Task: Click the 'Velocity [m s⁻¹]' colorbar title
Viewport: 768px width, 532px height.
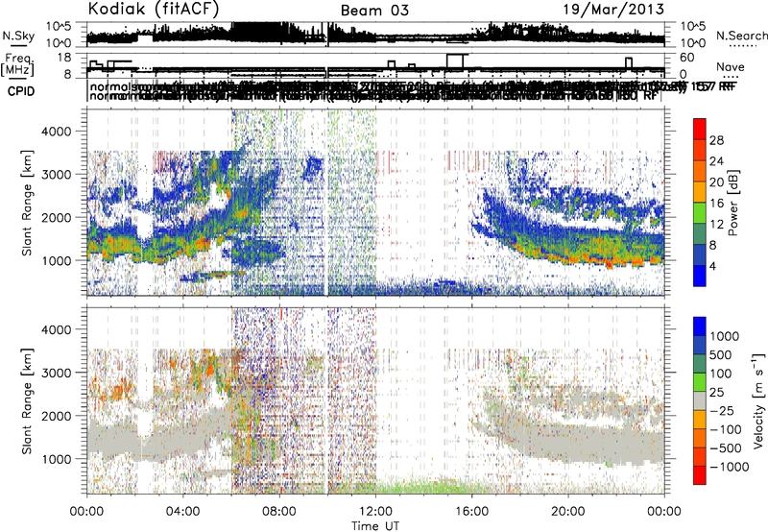Action: (759, 400)
